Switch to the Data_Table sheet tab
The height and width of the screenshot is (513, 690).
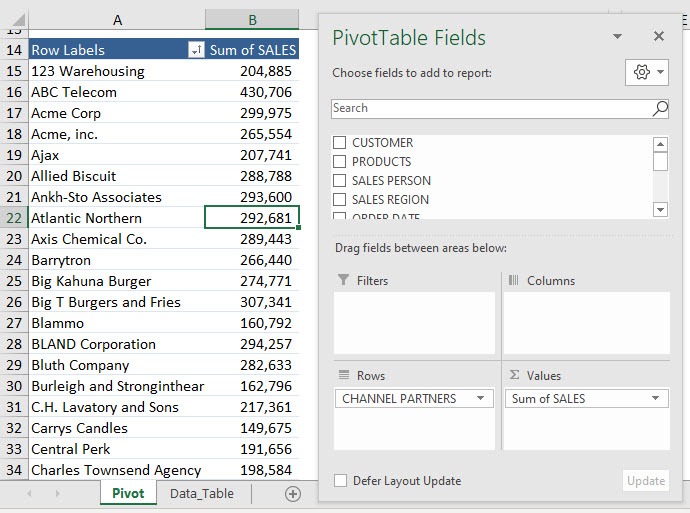pyautogui.click(x=202, y=493)
